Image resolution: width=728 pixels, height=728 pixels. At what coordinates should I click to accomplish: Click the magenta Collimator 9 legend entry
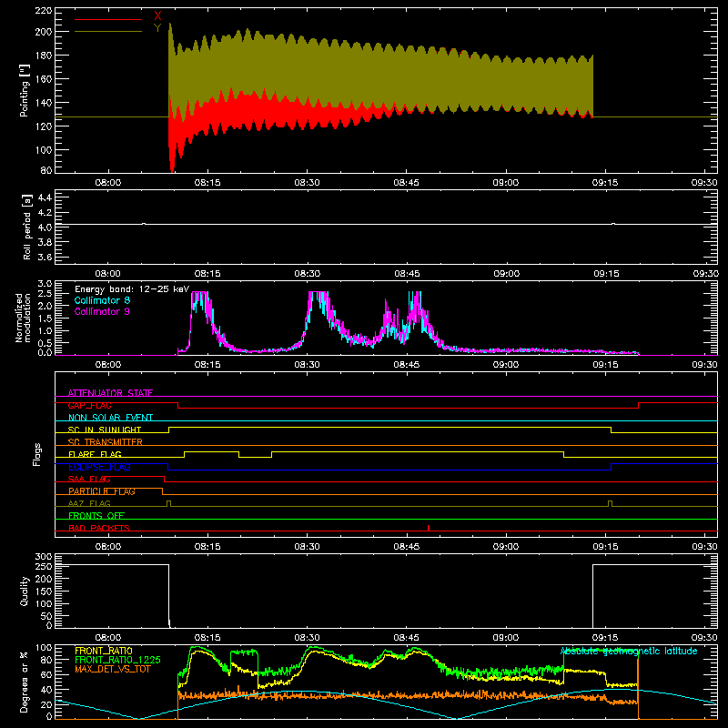[102, 311]
